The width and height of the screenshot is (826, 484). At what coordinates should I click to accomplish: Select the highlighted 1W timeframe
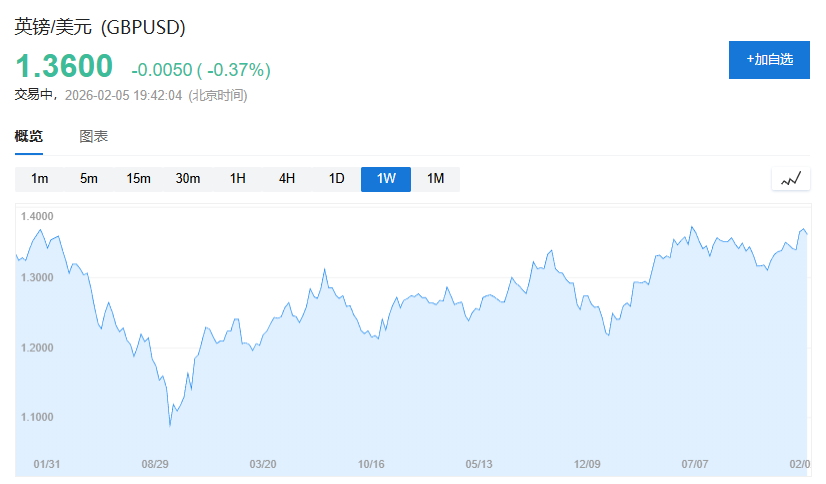pos(386,179)
